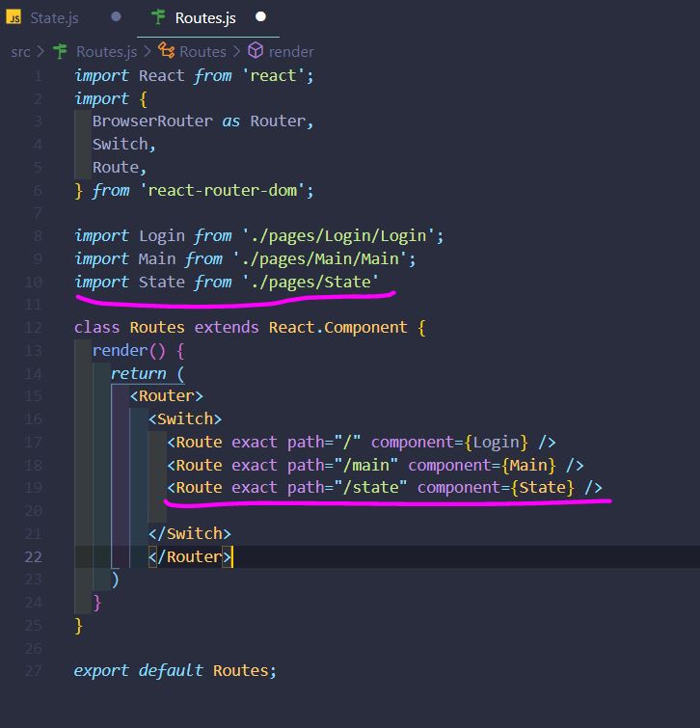Click './pages/State' import path

click(x=310, y=282)
